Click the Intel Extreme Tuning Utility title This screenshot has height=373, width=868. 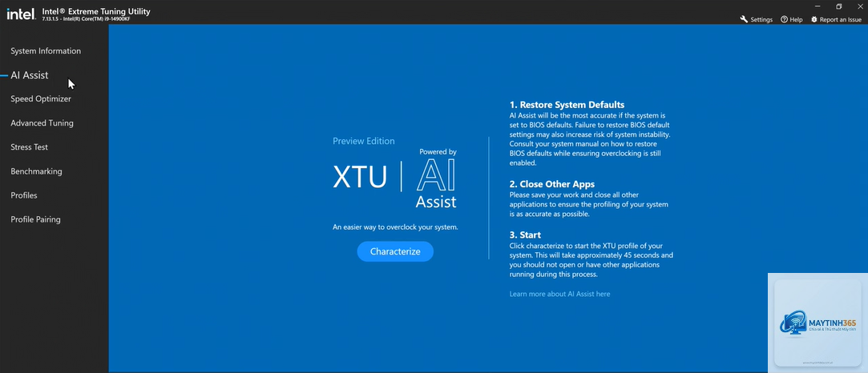click(x=95, y=11)
